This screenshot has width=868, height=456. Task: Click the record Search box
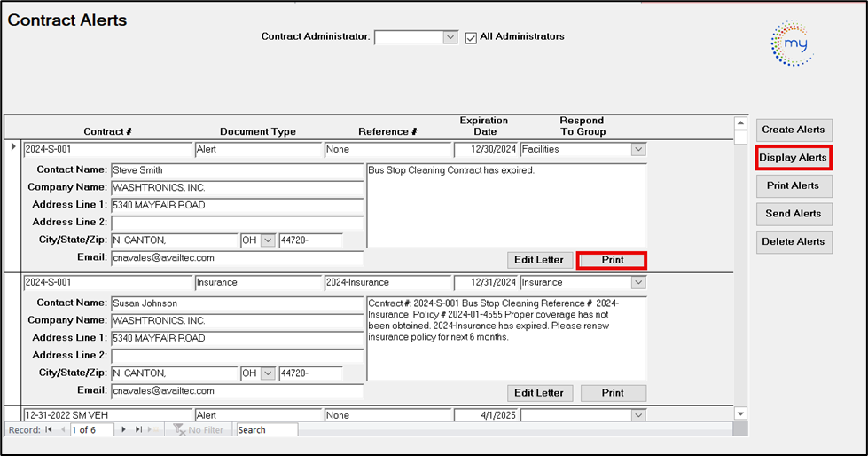pyautogui.click(x=265, y=430)
